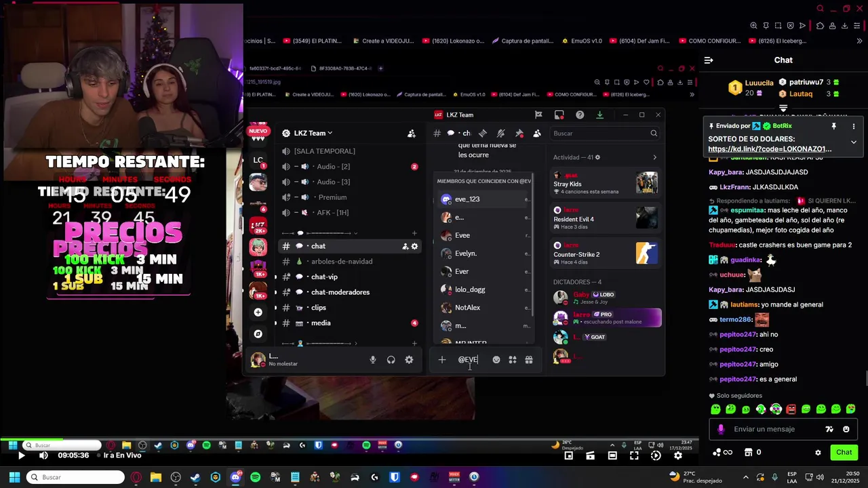Open Discord user settings gear
The width and height of the screenshot is (868, 488).
(409, 360)
